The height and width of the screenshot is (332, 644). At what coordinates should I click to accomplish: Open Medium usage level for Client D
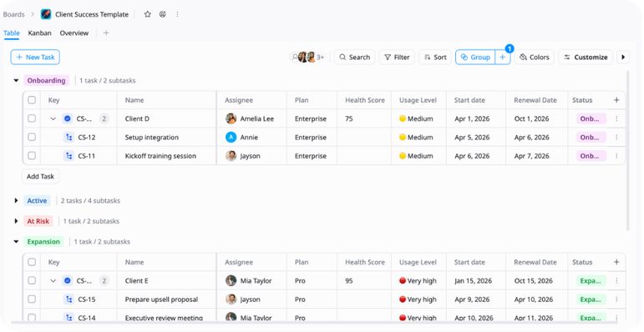(x=416, y=118)
